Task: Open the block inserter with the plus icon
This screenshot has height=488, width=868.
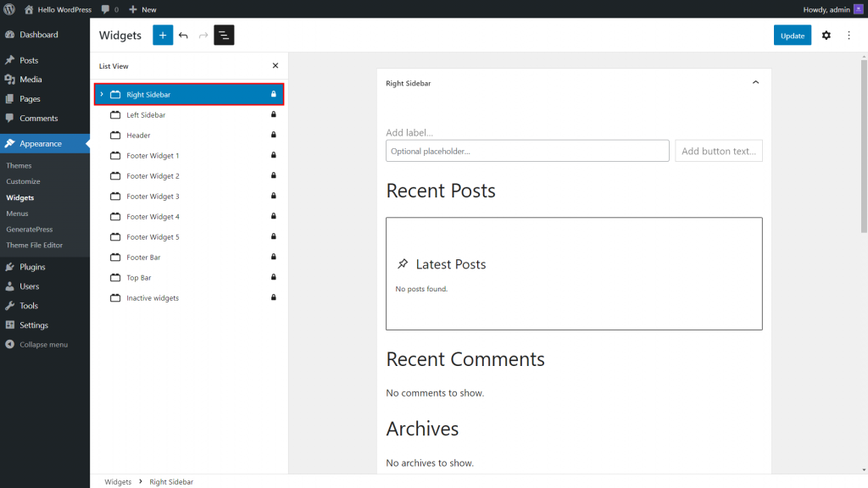Action: tap(162, 35)
